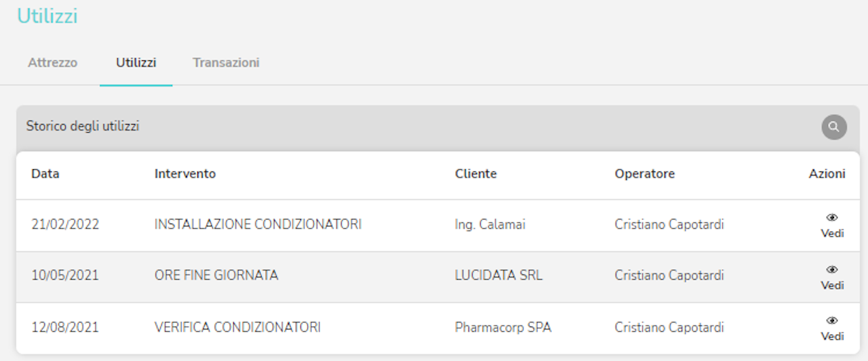Click the search magnifier icon in Storico header

click(834, 127)
